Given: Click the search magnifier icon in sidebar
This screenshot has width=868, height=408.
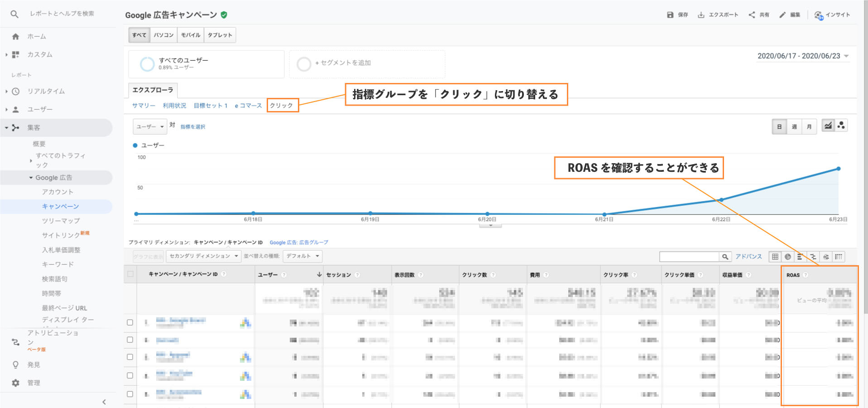Looking at the screenshot, I should pyautogui.click(x=14, y=14).
